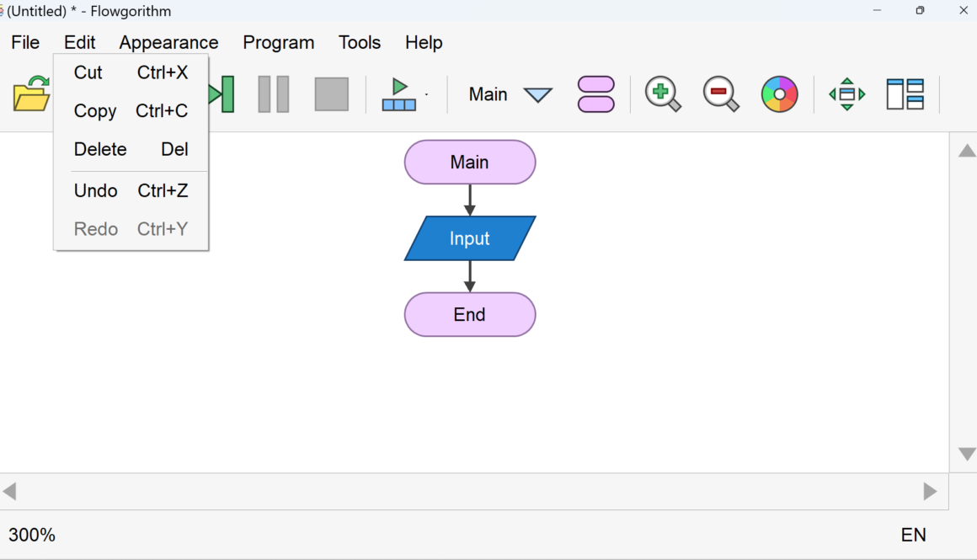This screenshot has width=977, height=560.
Task: Open the Help menu
Action: [x=424, y=42]
